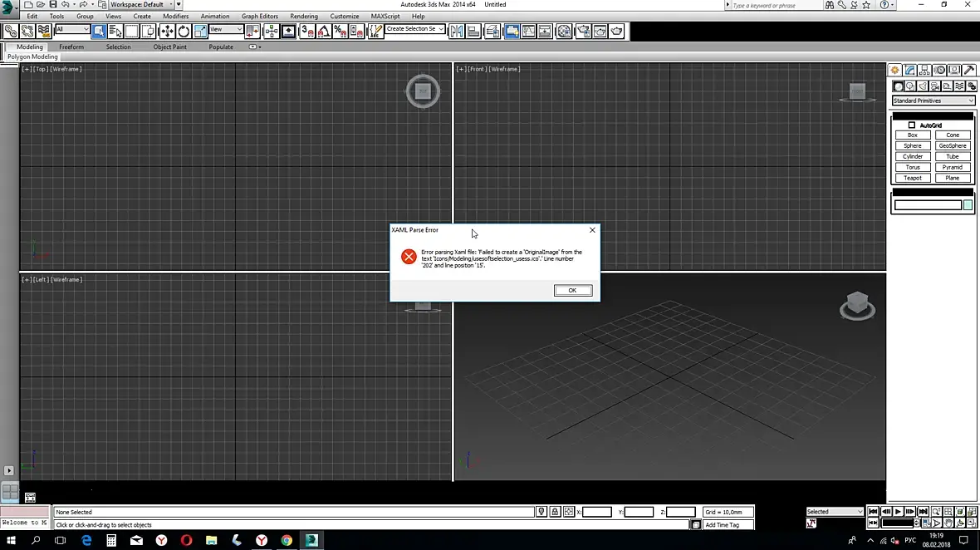The height and width of the screenshot is (550, 980).
Task: Open the Modify command panel tab
Action: coord(910,70)
